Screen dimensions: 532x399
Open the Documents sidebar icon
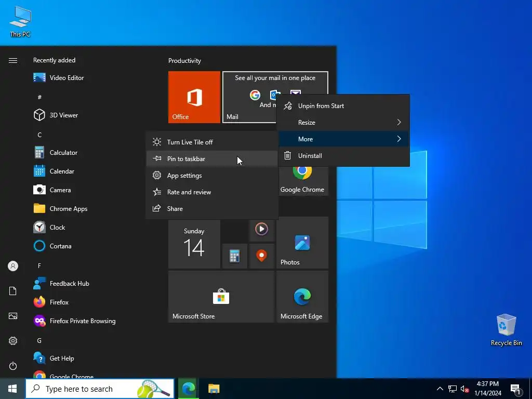coord(13,291)
